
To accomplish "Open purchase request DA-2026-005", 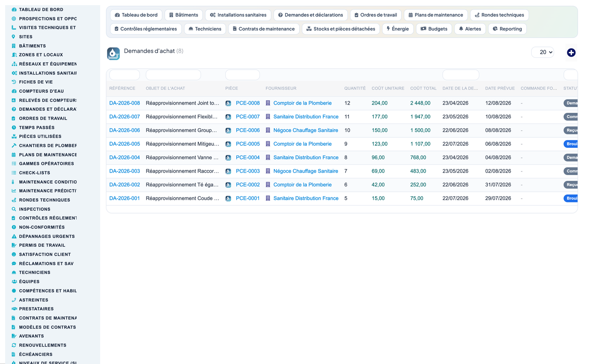I will pyautogui.click(x=124, y=144).
